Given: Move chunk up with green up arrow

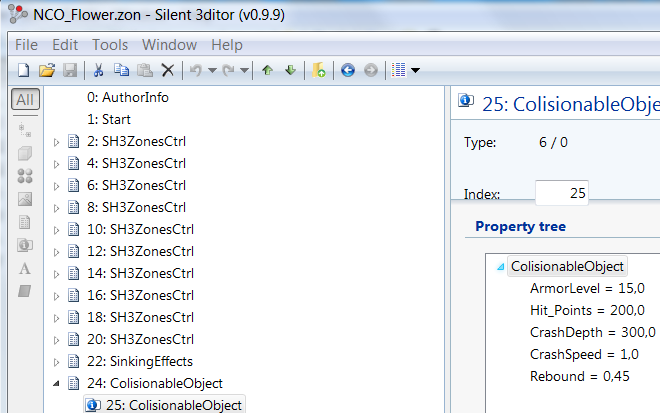Looking at the screenshot, I should (267, 70).
